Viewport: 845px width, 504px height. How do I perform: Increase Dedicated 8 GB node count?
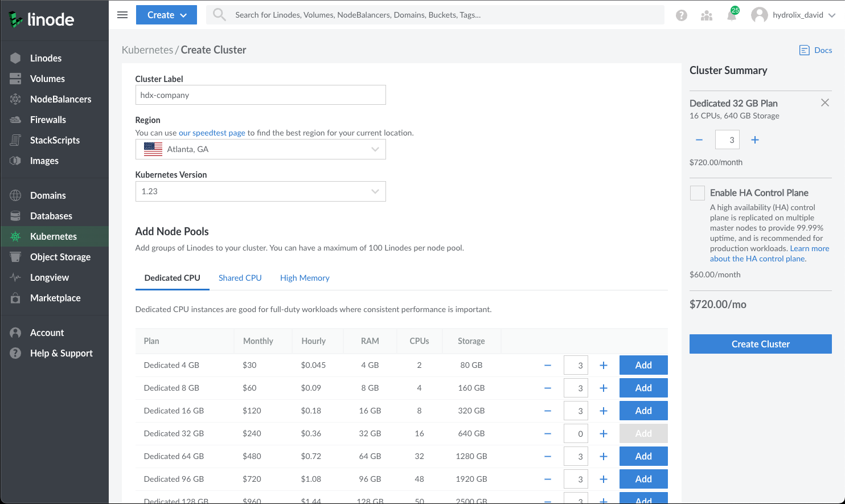pos(604,388)
